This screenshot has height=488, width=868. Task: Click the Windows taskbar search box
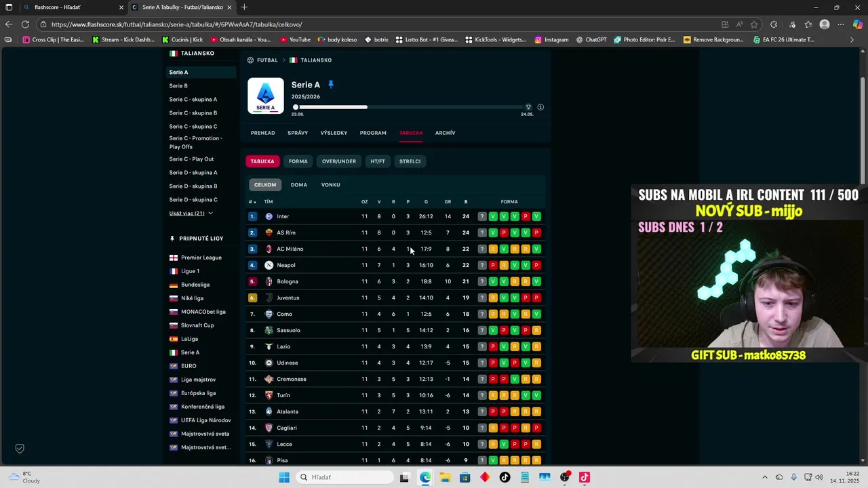pyautogui.click(x=345, y=477)
